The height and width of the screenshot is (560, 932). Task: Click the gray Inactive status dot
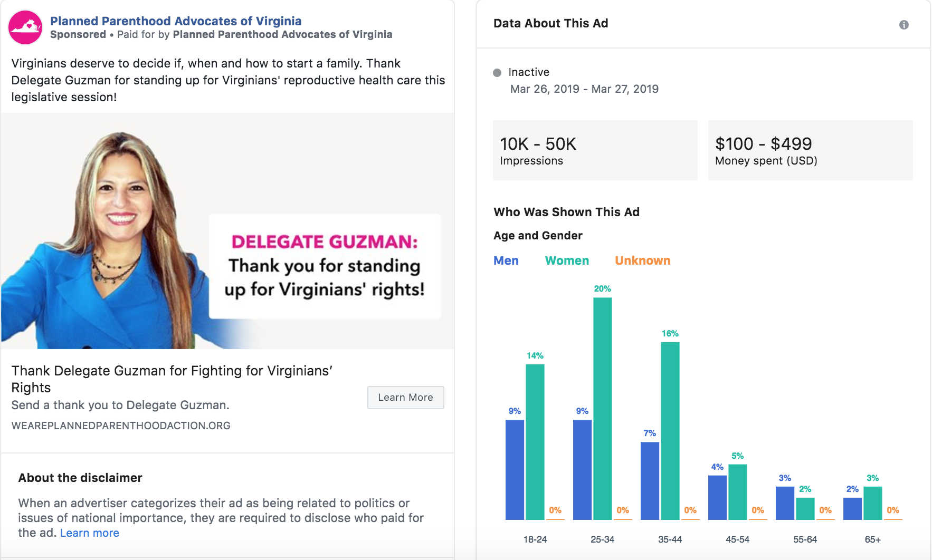(497, 73)
